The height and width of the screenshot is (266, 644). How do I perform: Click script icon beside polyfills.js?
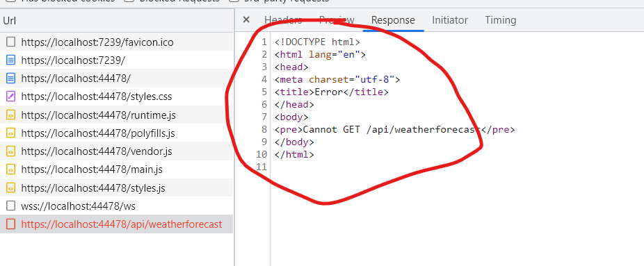11,133
